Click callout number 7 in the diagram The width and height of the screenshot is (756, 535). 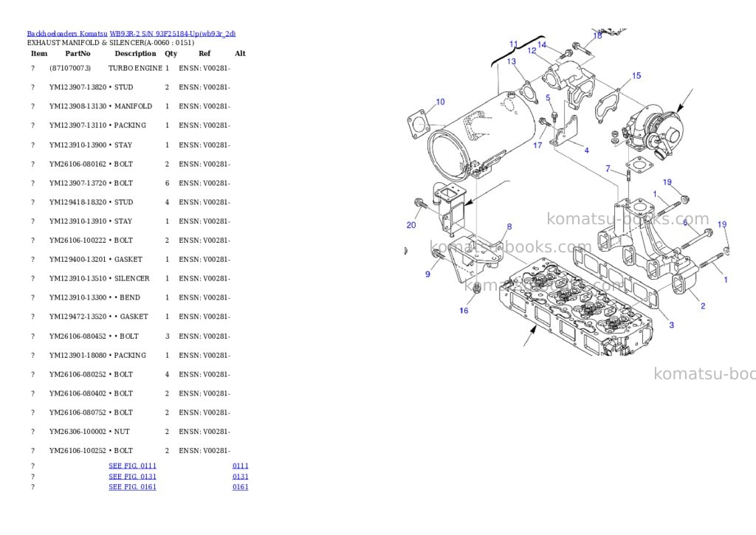click(x=608, y=169)
